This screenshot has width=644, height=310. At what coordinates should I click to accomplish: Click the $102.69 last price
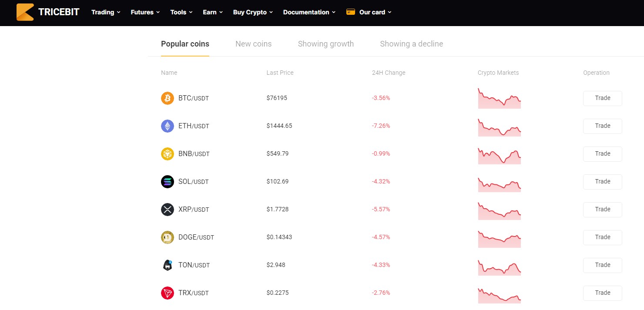(x=278, y=182)
